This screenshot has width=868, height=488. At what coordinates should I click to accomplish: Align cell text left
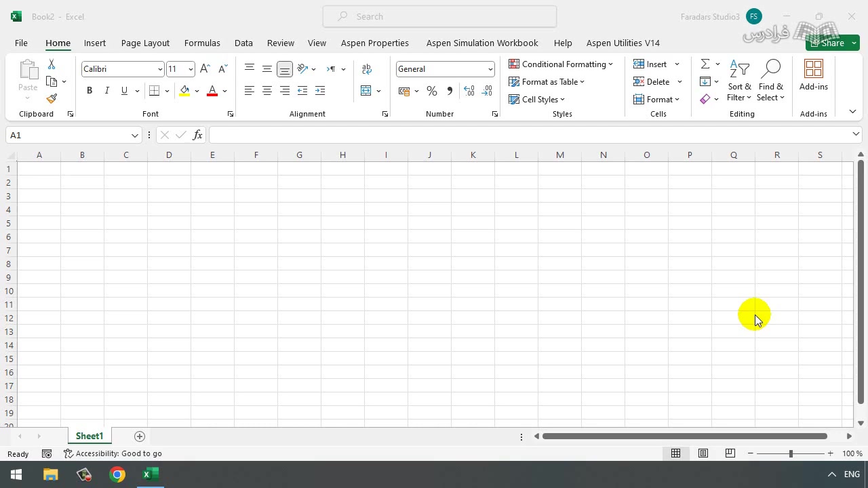250,91
